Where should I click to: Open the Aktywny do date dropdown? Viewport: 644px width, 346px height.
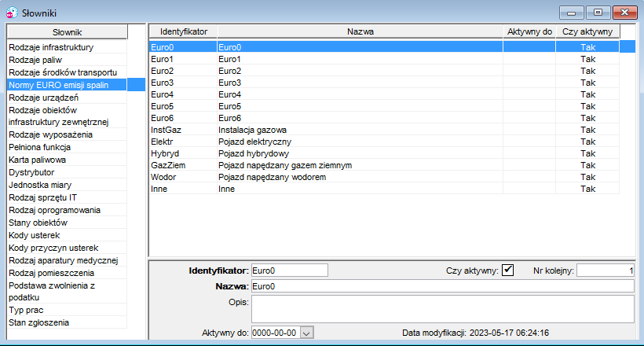coord(307,333)
